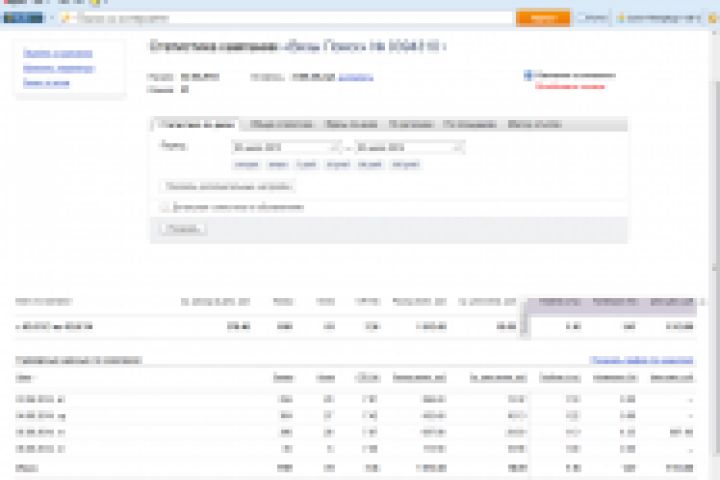Image resolution: width=720 pixels, height=480 pixels.
Task: Follow the blue link beside the campaign header value
Action: point(356,77)
